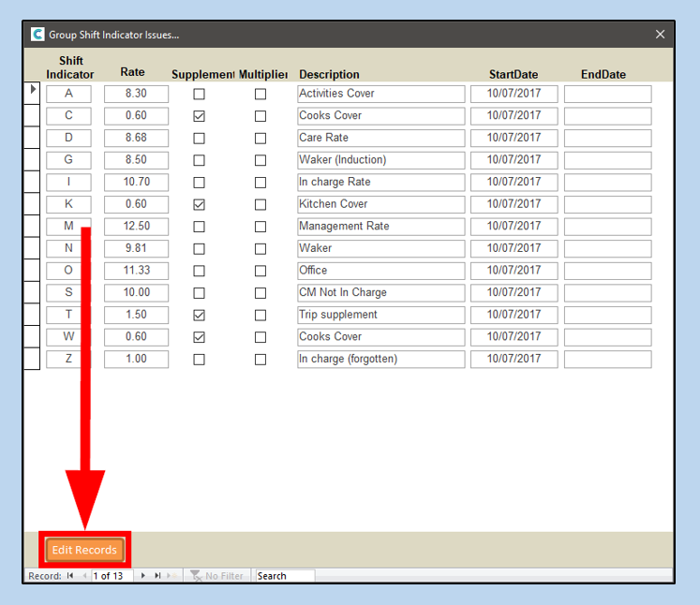The image size is (700, 605).
Task: Click the No Filter funnel indicator
Action: 216,576
